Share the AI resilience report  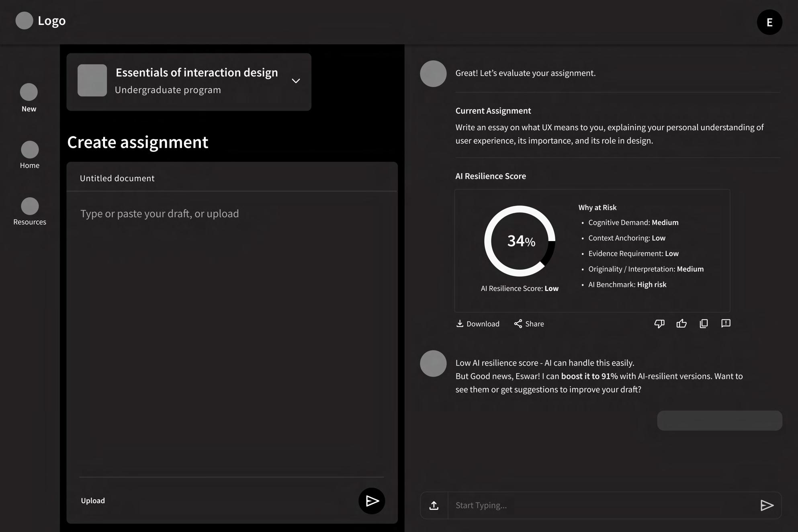point(529,323)
